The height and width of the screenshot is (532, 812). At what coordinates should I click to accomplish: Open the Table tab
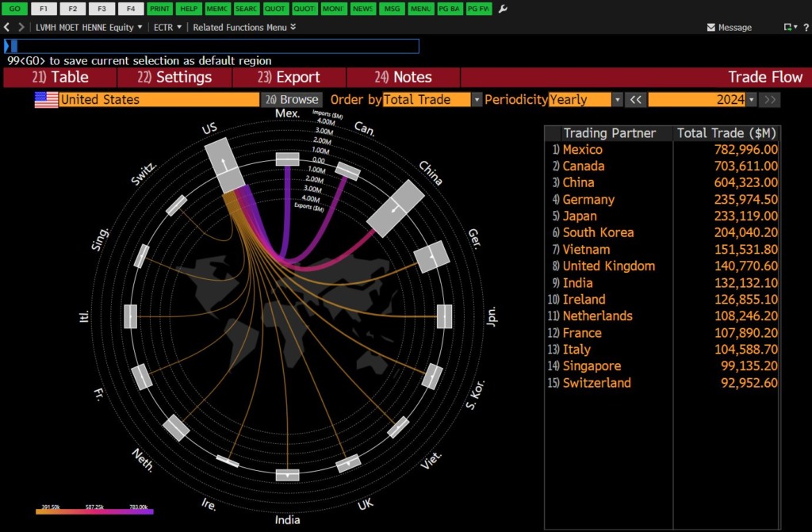60,77
